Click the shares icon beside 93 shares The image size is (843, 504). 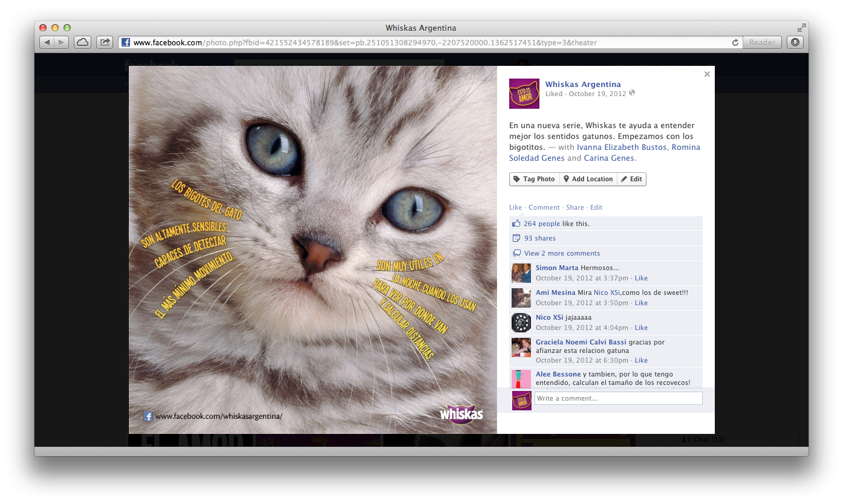click(516, 238)
